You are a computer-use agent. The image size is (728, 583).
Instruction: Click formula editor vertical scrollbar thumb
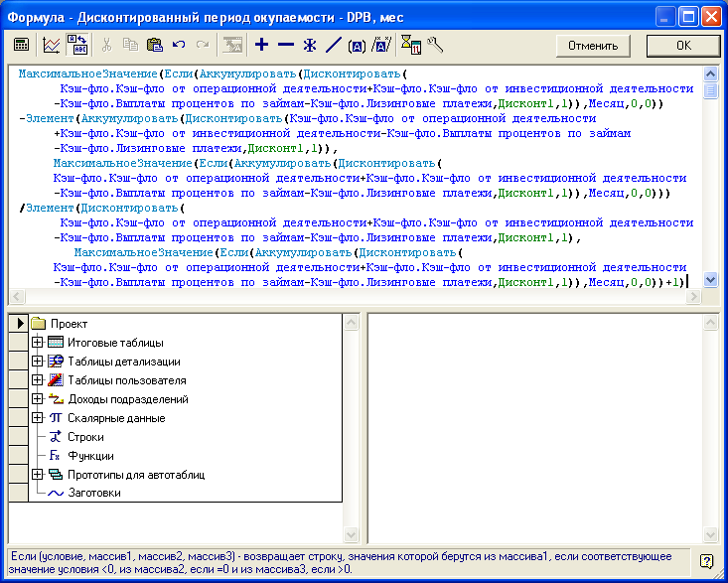click(x=710, y=90)
